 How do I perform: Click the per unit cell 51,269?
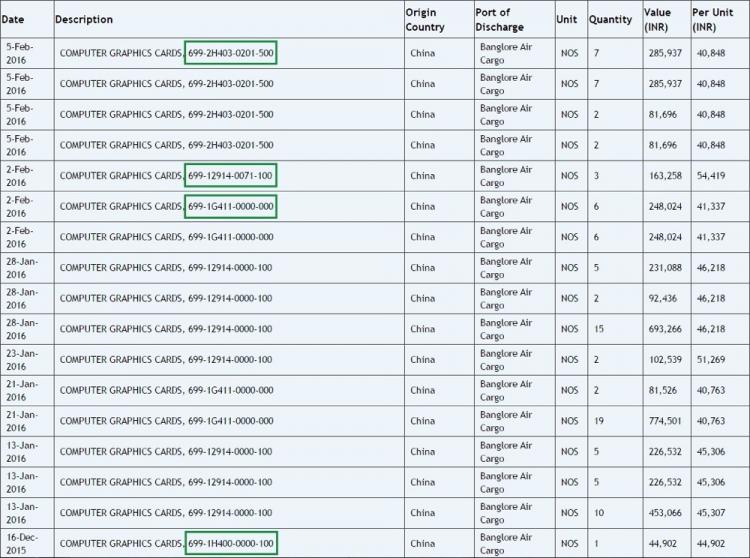tap(711, 360)
